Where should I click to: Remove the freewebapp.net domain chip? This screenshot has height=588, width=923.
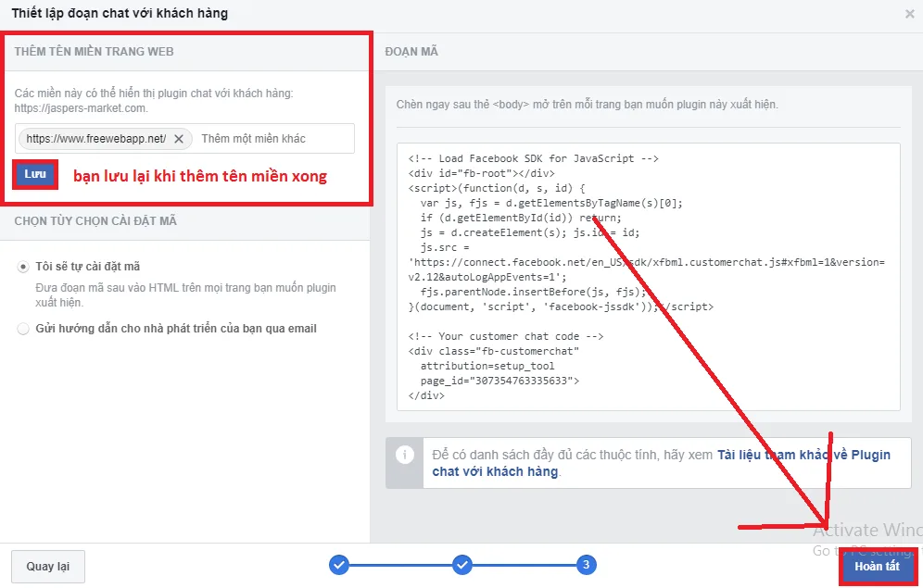pos(179,139)
